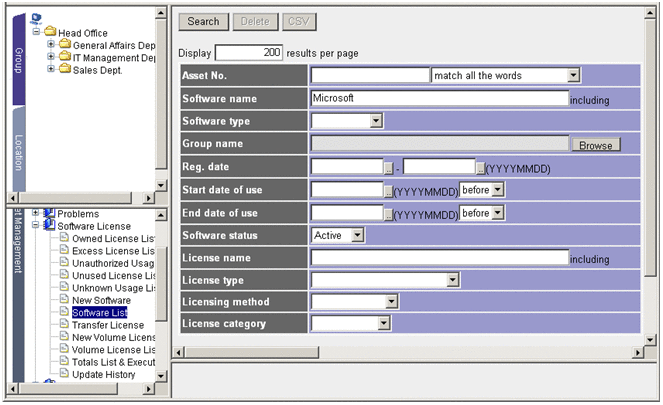This screenshot has width=663, height=405.
Task: Click the IT Management Dept folder icon
Action: 65,56
